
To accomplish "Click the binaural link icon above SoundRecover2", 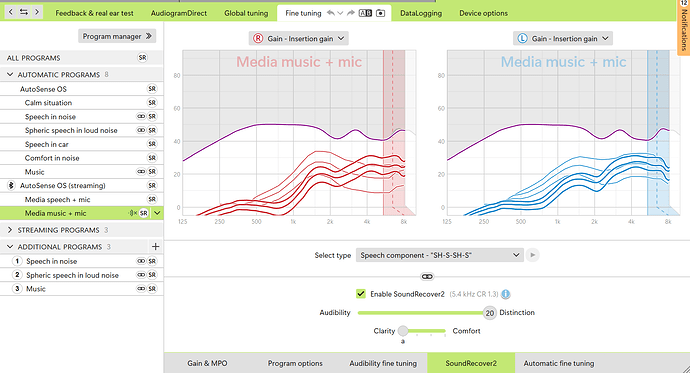I will (427, 277).
